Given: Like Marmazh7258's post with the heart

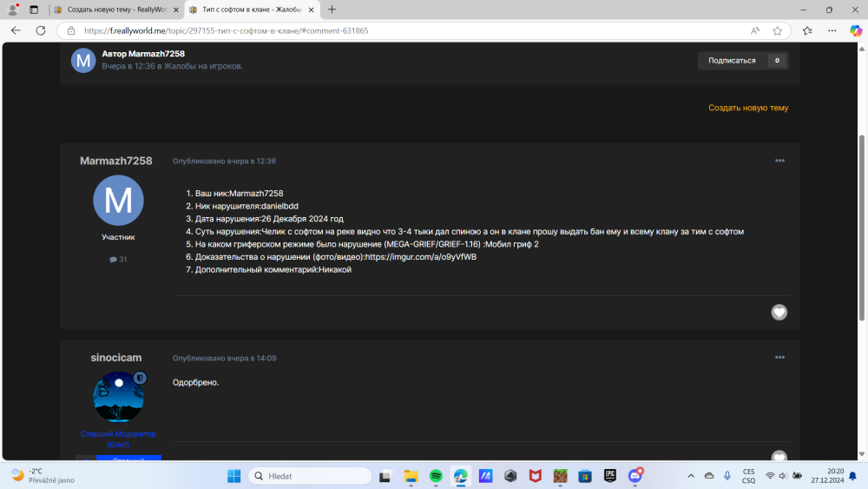Looking at the screenshot, I should pos(779,313).
